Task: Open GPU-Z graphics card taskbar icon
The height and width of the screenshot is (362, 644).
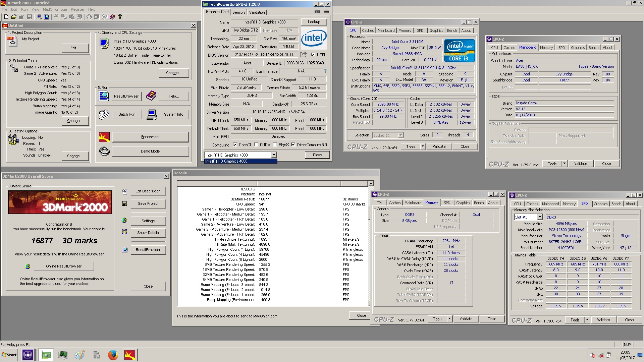Action: pos(46,355)
